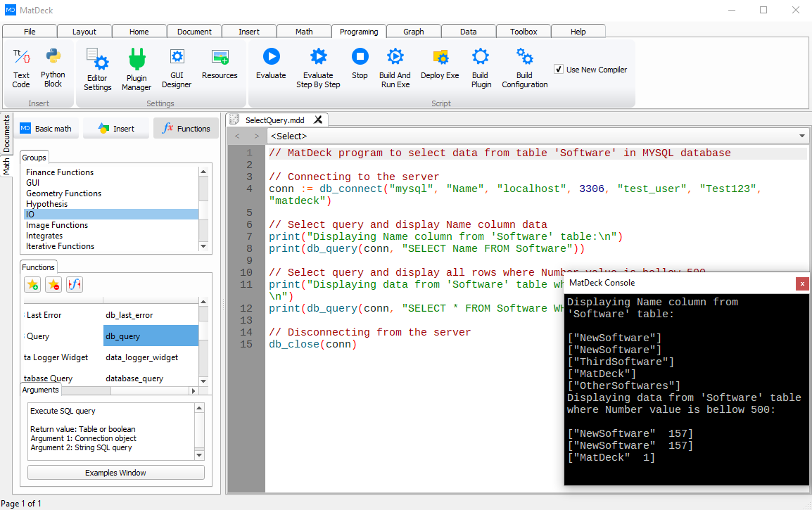Click Build And Run Exe

(395, 68)
